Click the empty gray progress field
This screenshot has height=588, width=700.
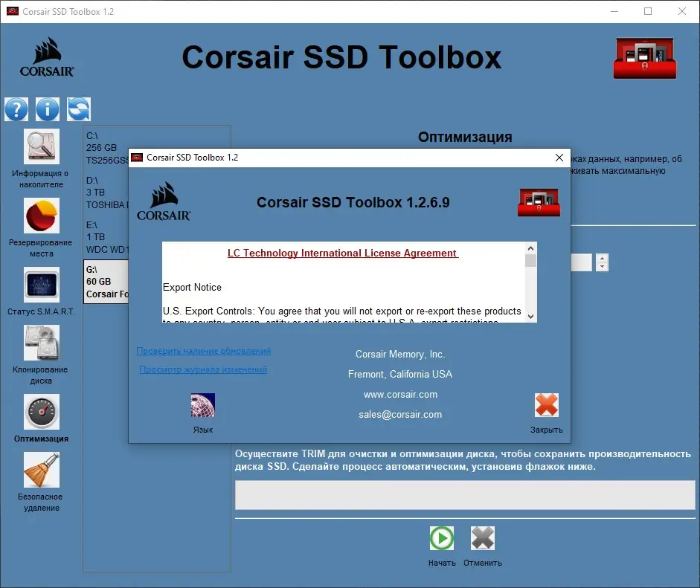click(x=465, y=495)
